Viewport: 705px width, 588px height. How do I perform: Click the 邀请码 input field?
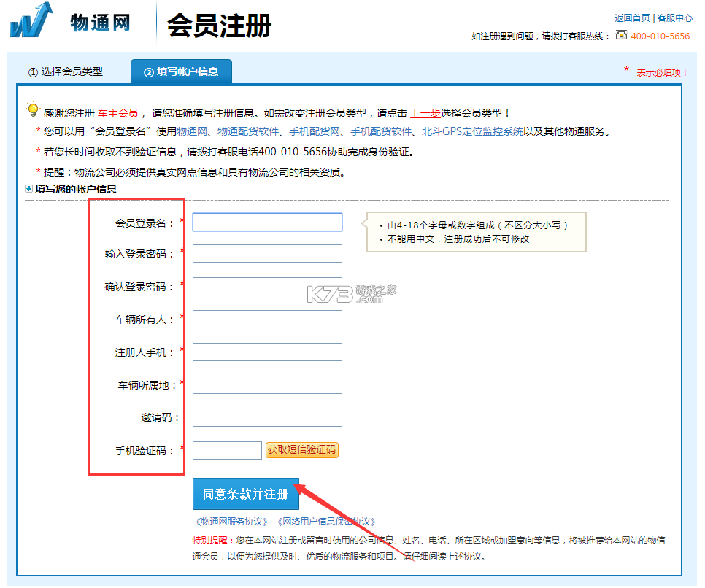(x=268, y=417)
